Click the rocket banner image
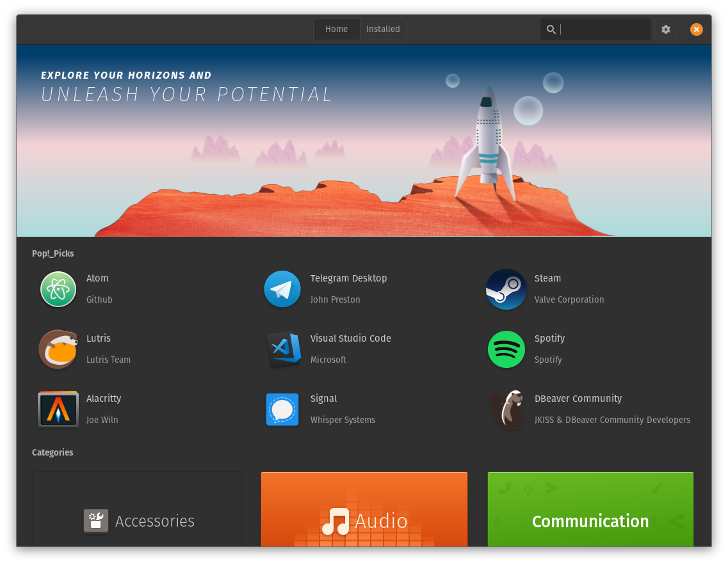This screenshot has width=728, height=565. tap(364, 141)
